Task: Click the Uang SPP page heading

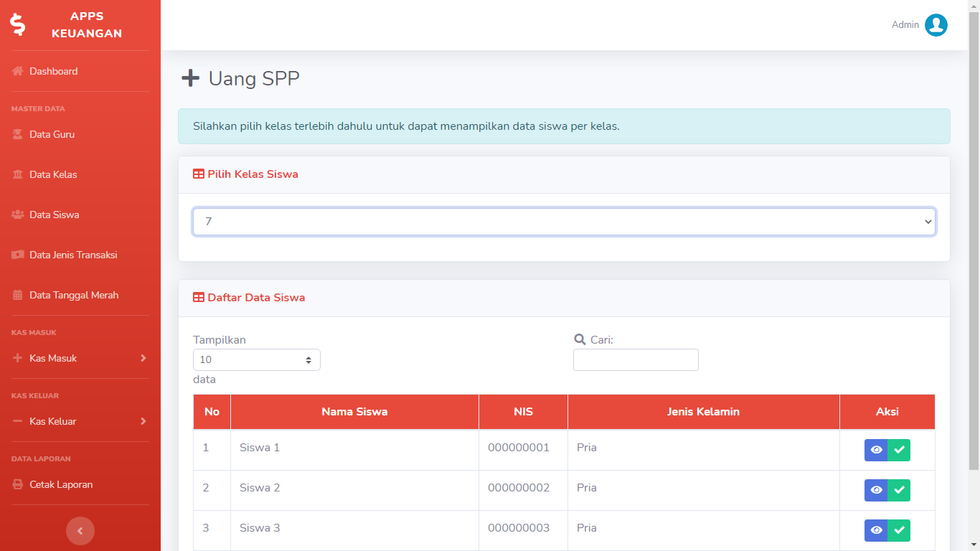Action: coord(254,78)
